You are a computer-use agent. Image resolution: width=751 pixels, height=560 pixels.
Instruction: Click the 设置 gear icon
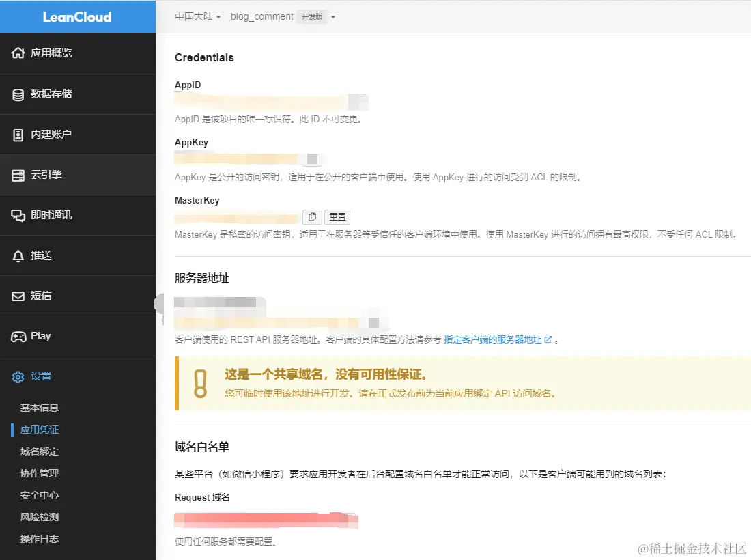coord(18,377)
